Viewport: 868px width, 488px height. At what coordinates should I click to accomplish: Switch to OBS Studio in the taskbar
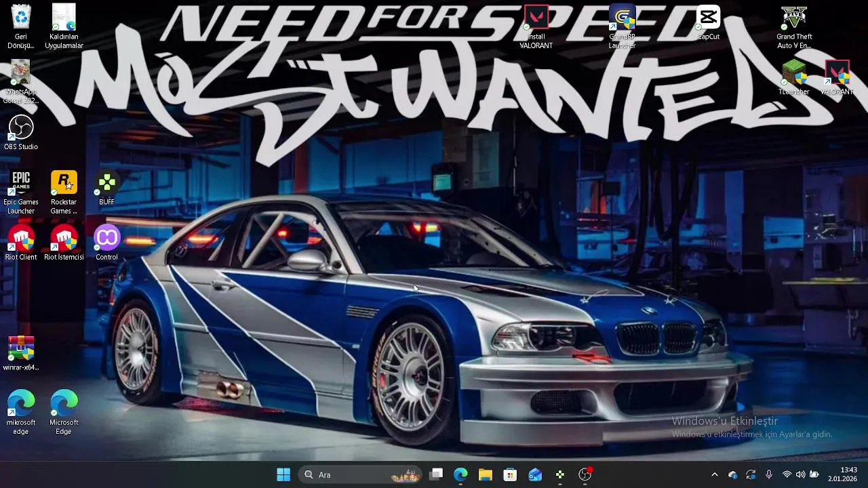click(x=585, y=474)
